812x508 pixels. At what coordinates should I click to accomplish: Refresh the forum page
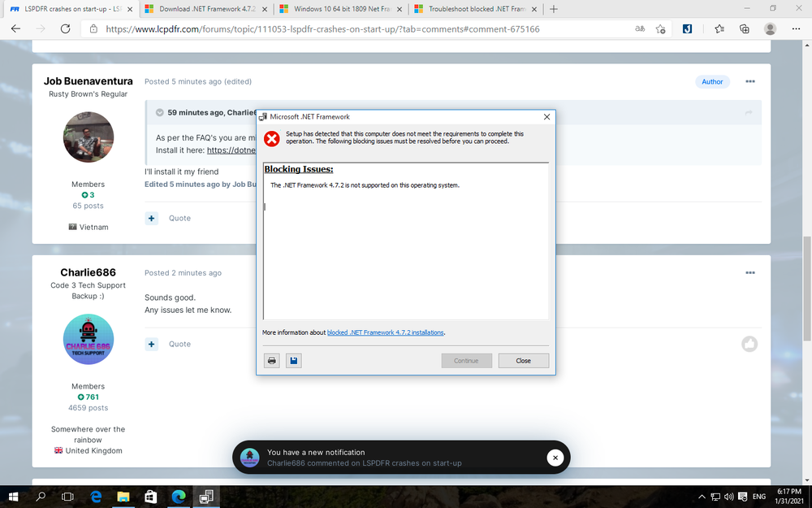[x=65, y=29]
